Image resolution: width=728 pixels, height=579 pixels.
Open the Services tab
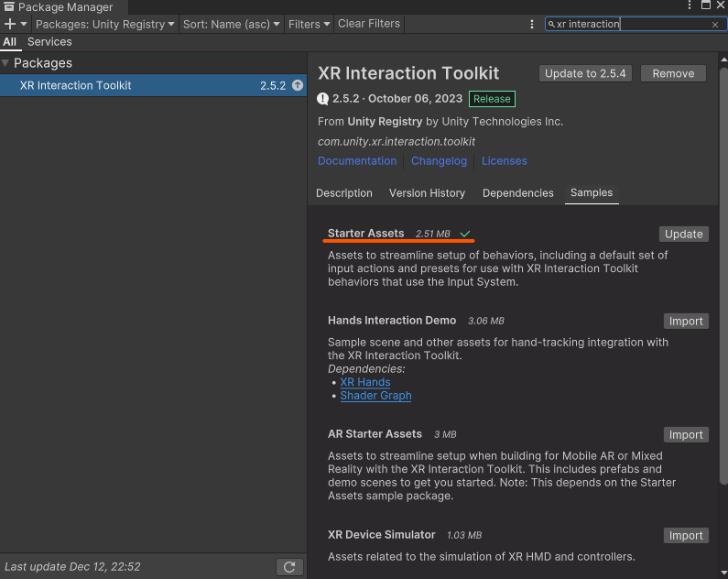49,42
